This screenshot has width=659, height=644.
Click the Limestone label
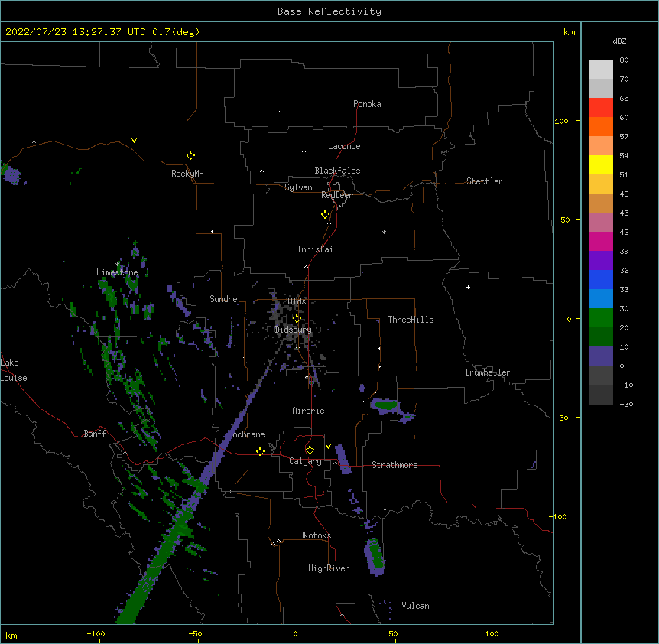[x=117, y=272]
